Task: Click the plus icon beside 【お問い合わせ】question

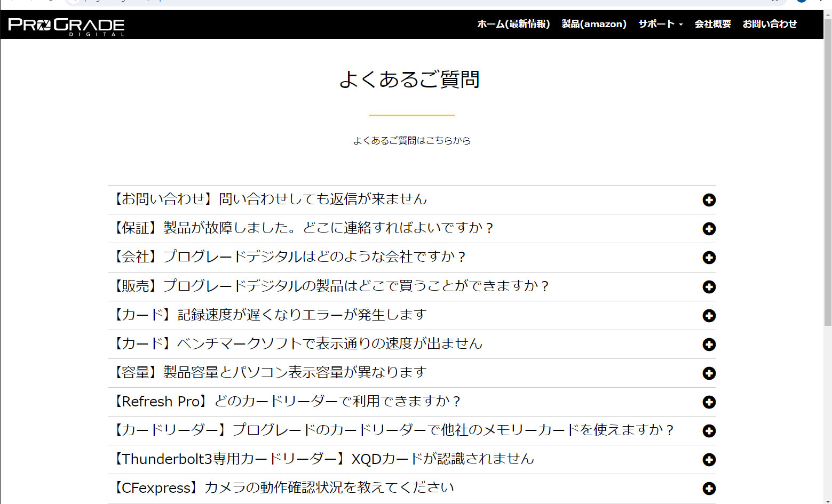Action: pyautogui.click(x=709, y=200)
